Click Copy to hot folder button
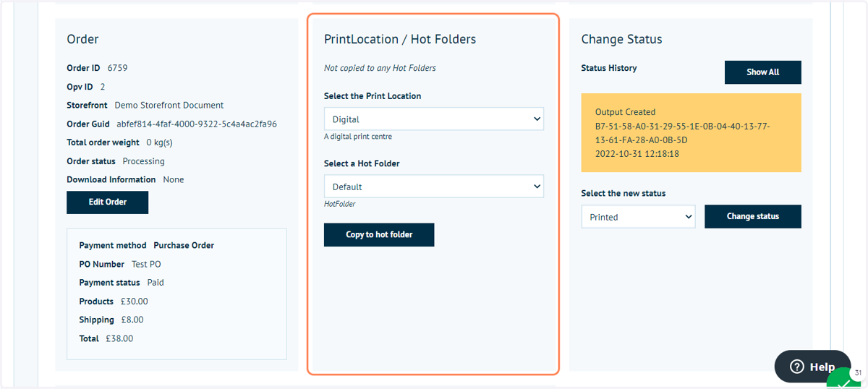Viewport: 868px width, 389px height. point(379,235)
